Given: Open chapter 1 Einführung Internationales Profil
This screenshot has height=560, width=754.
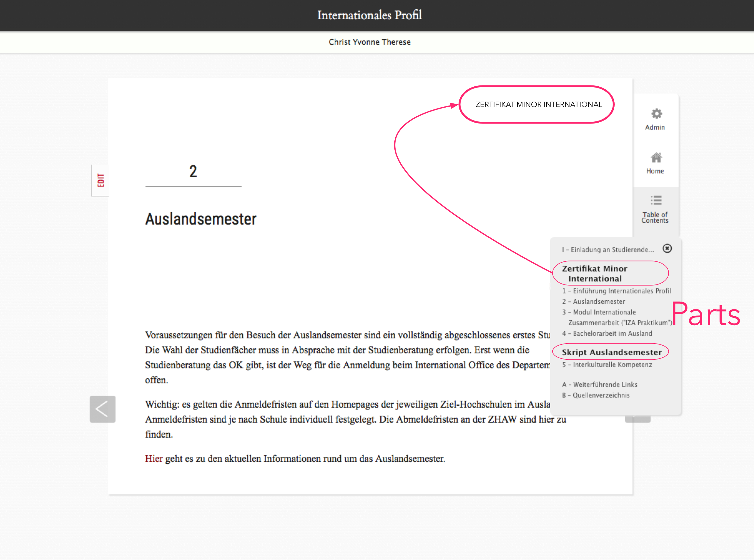Looking at the screenshot, I should 616,291.
